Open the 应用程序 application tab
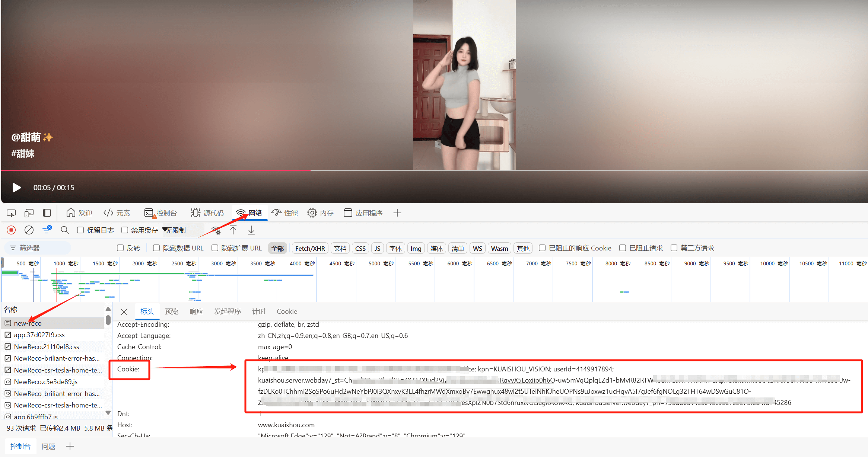Image resolution: width=868 pixels, height=457 pixels. 363,213
